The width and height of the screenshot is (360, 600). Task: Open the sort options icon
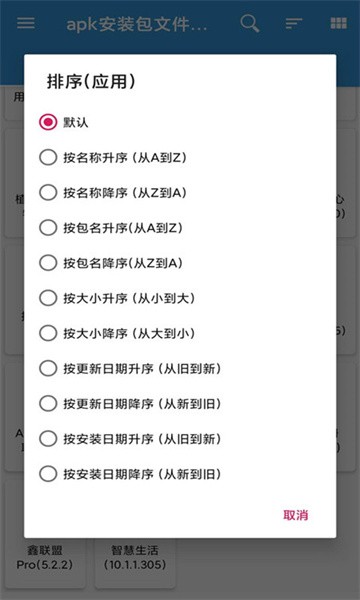[294, 24]
